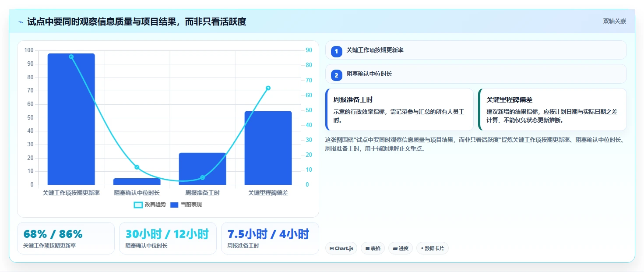The image size is (644, 272).
Task: Click the trend line point on 周报准备工时 bar
Action: (203, 177)
